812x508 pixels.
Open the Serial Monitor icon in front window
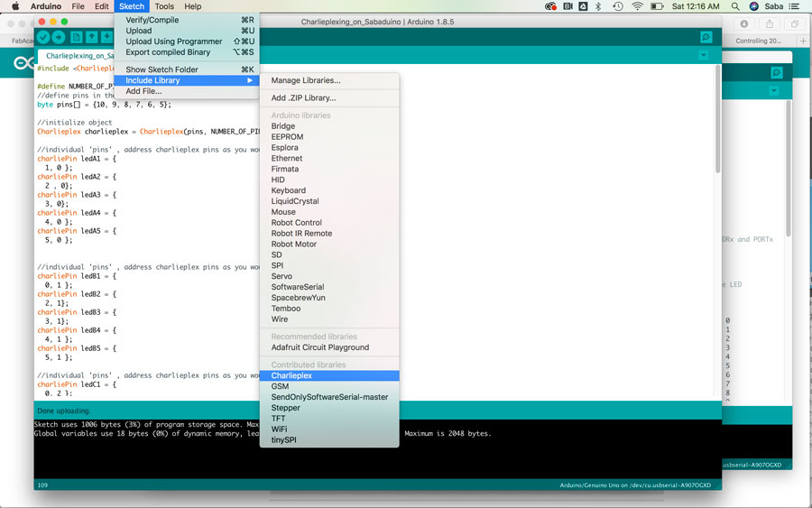pos(706,37)
